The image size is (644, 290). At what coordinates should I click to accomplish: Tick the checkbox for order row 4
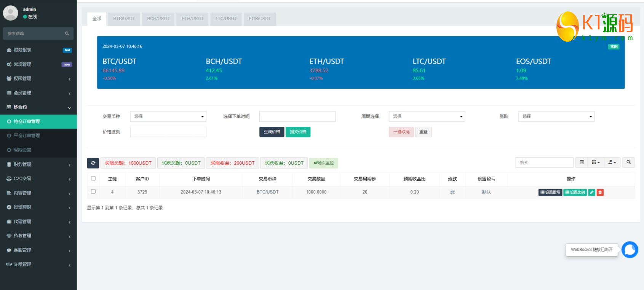pos(93,192)
